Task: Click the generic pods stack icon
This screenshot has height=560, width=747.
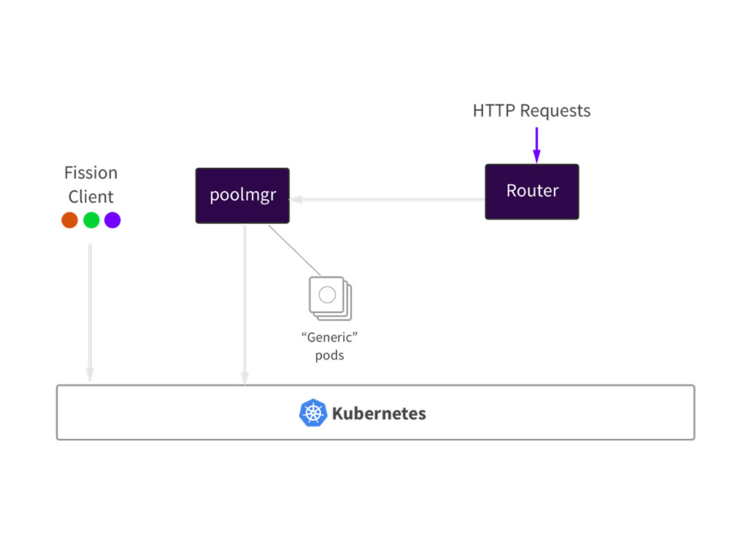Action: [330, 298]
